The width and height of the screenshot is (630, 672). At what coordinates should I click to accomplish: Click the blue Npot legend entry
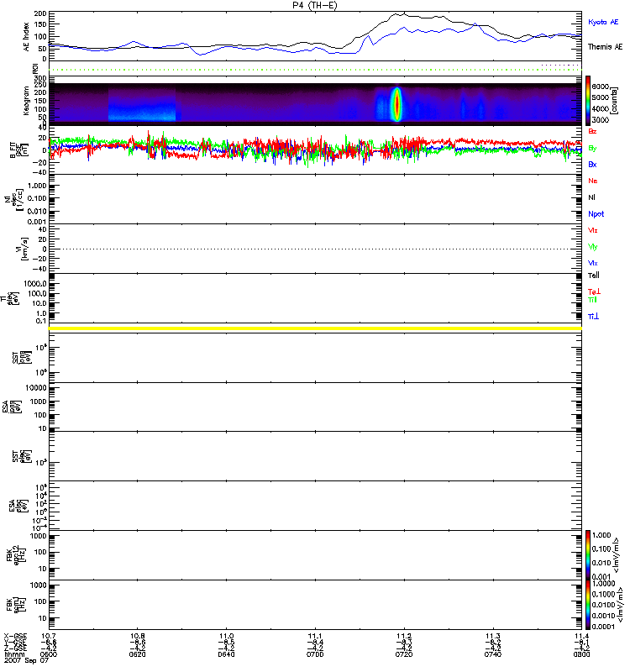596,214
